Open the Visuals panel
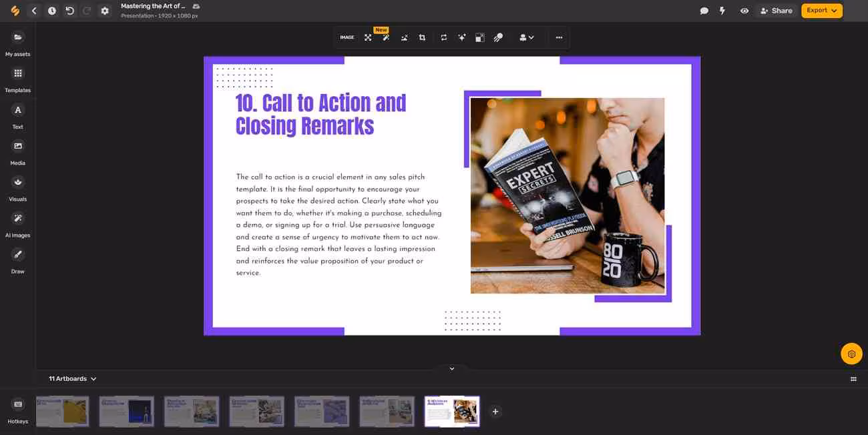Screen dimensions: 868x435 coord(18,189)
